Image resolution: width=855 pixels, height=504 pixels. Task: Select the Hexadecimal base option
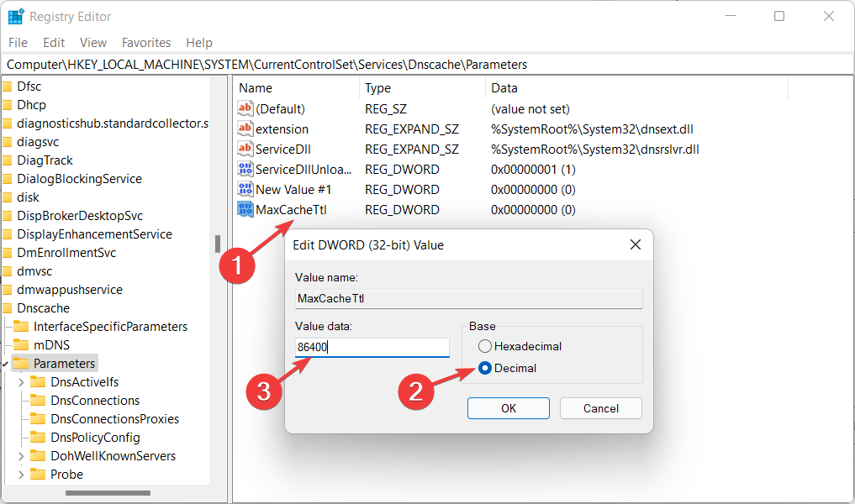click(x=484, y=346)
